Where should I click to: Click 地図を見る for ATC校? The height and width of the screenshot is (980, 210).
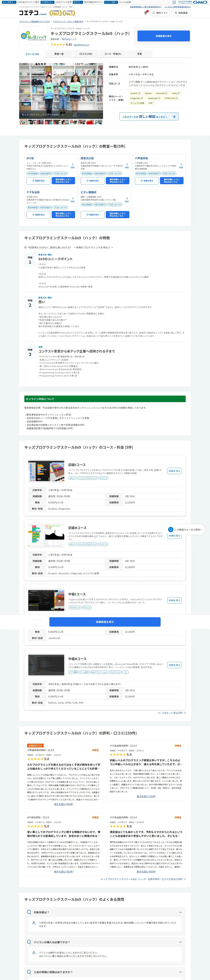coord(38,181)
